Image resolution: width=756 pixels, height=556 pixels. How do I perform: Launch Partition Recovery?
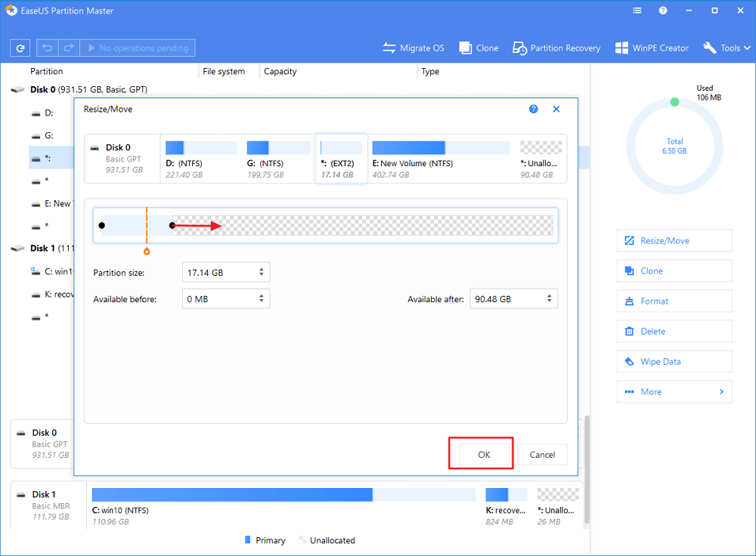[x=556, y=48]
